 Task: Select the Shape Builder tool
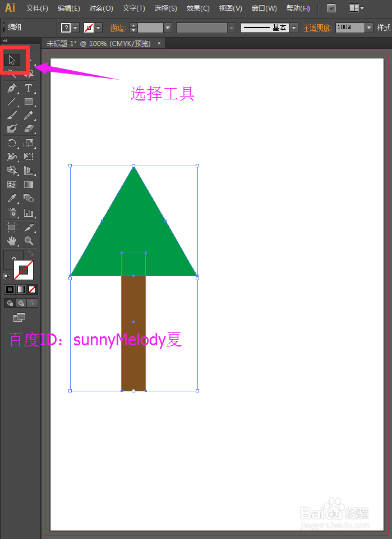click(12, 170)
